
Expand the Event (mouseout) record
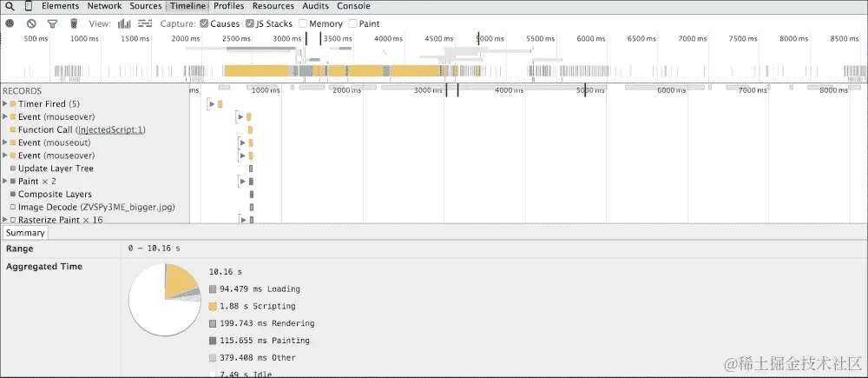point(5,143)
